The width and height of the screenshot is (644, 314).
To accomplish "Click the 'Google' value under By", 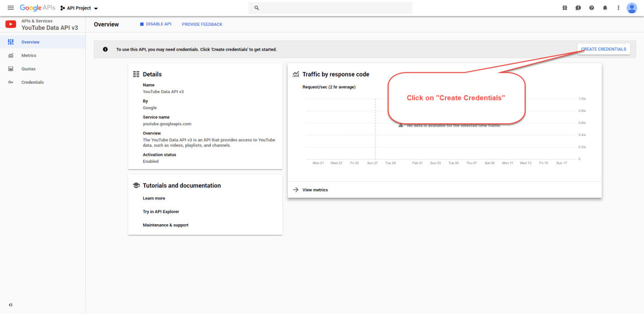I will click(x=150, y=107).
